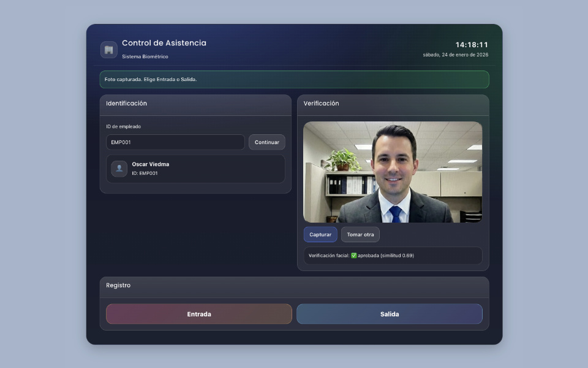Viewport: 588px width, 368px height.
Task: Focus the ID de empleado input field
Action: tap(175, 142)
